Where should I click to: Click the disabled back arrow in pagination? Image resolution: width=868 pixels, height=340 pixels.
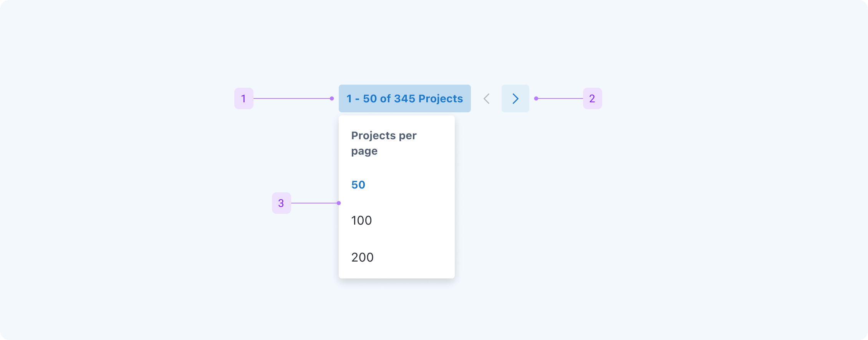click(x=487, y=98)
